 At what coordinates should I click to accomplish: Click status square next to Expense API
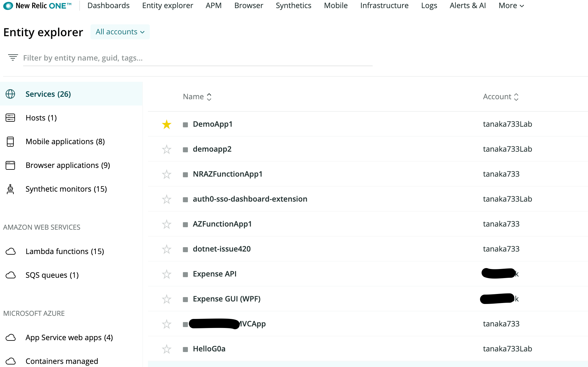(x=185, y=275)
